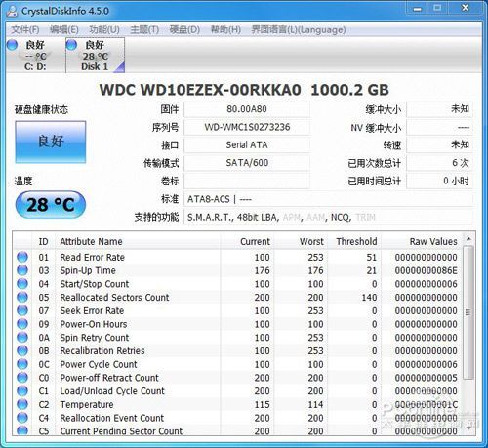Click the supported features field with S.M.A.R.T.
Image resolution: width=488 pixels, height=448 pixels.
tap(328, 217)
